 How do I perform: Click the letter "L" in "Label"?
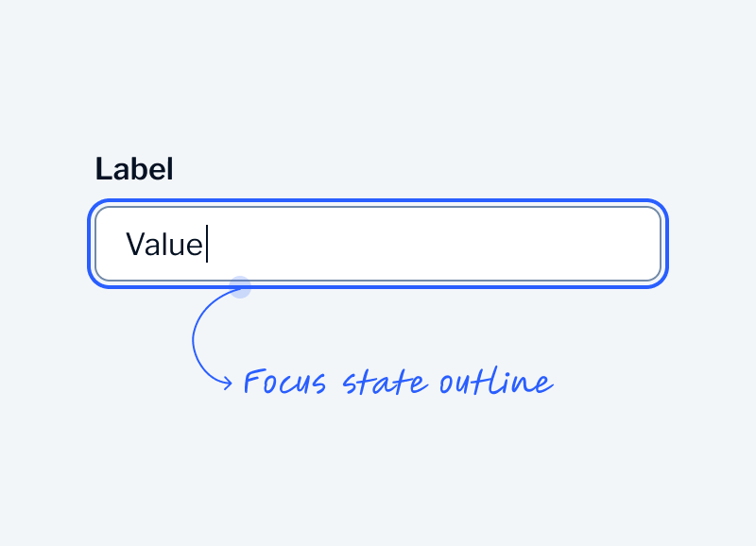point(102,170)
